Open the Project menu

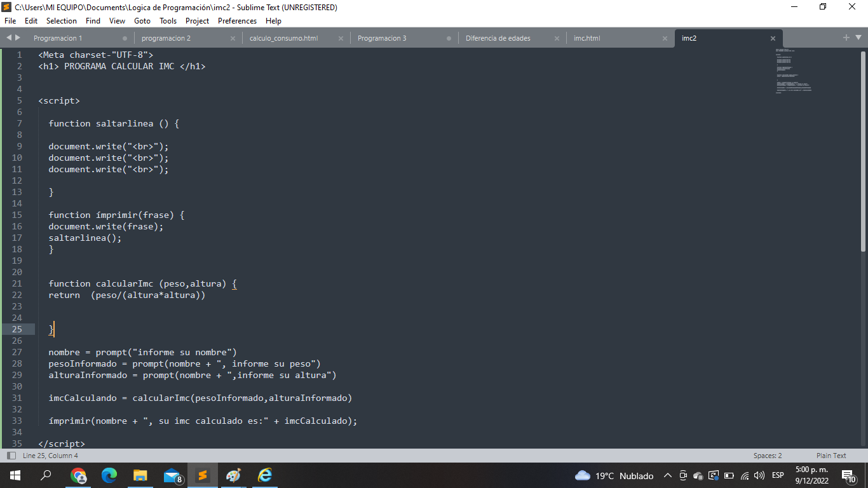pyautogui.click(x=198, y=21)
